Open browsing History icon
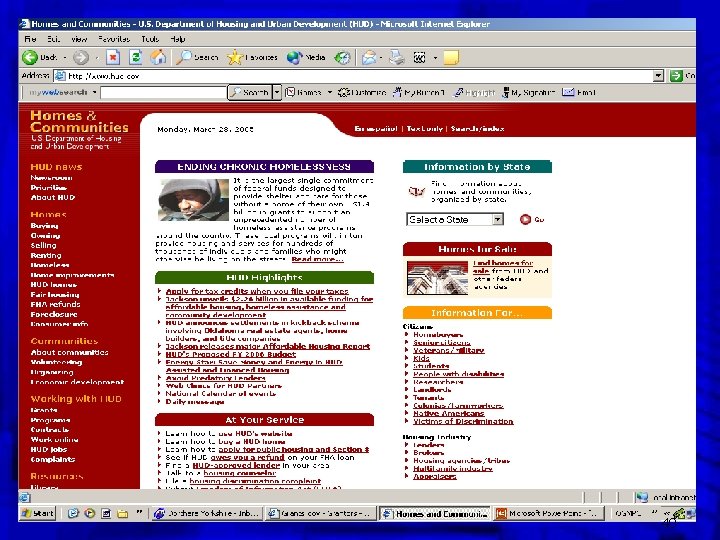This screenshot has width=720, height=540. [342, 57]
